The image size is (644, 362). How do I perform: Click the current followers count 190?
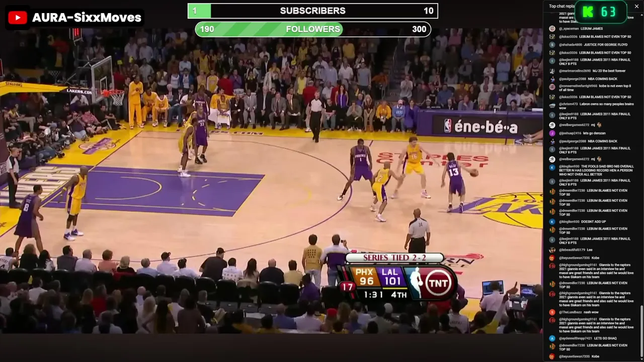coord(207,29)
